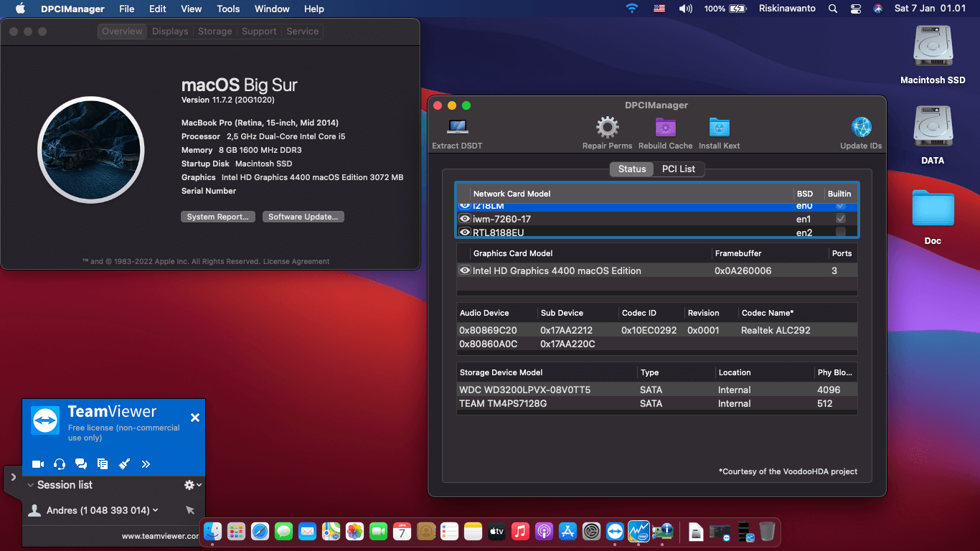The width and height of the screenshot is (980, 551).
Task: Open the www.teamviewer.com link
Action: [x=161, y=536]
